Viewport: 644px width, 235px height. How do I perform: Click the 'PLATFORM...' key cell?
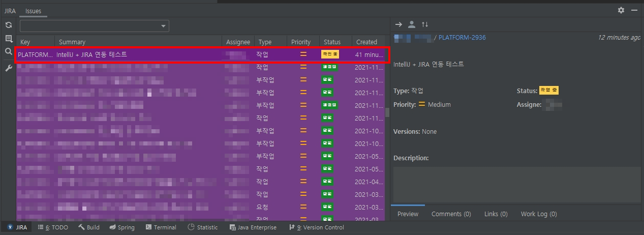(35, 54)
